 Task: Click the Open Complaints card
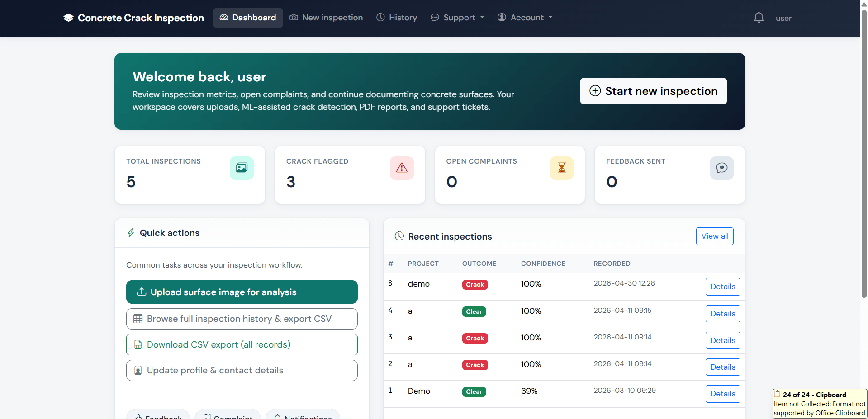510,175
